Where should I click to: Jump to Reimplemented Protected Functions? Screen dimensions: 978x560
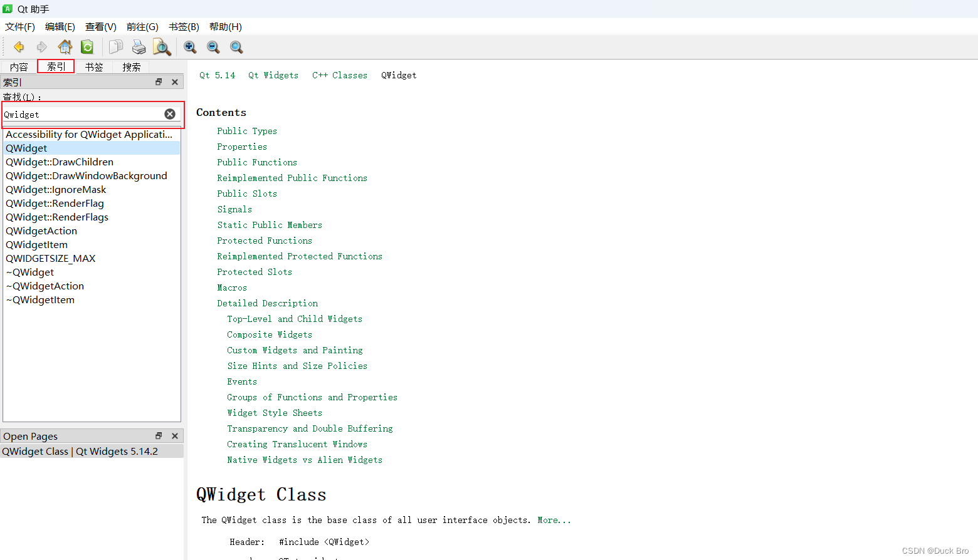[x=300, y=256]
